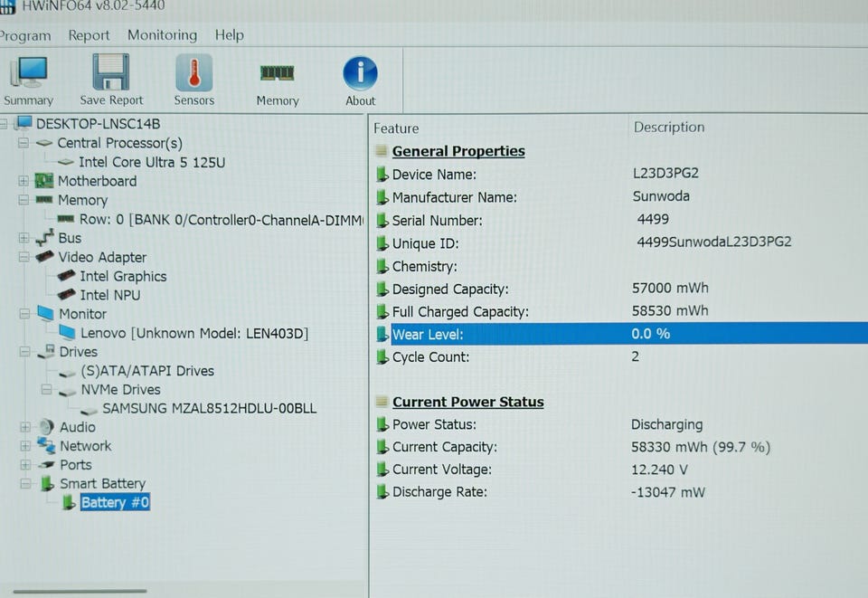
Task: Click the Serial Number row
Action: coord(618,220)
